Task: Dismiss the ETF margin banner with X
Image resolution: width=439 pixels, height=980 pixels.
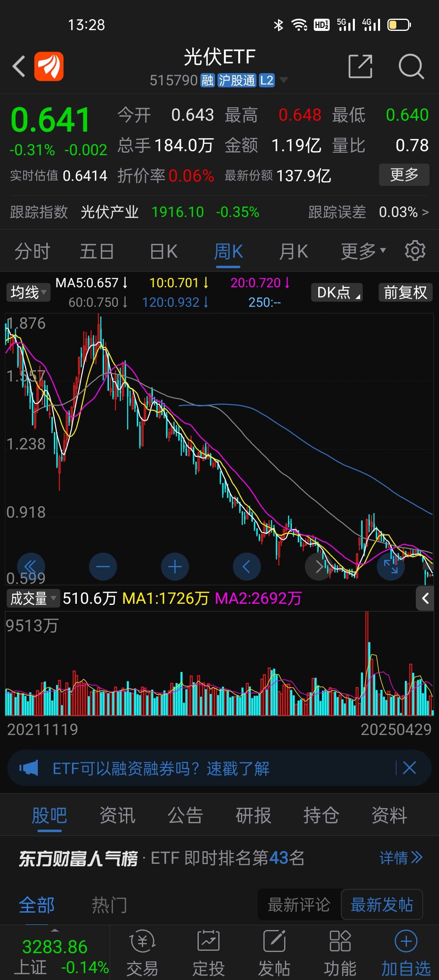Action: (x=409, y=768)
